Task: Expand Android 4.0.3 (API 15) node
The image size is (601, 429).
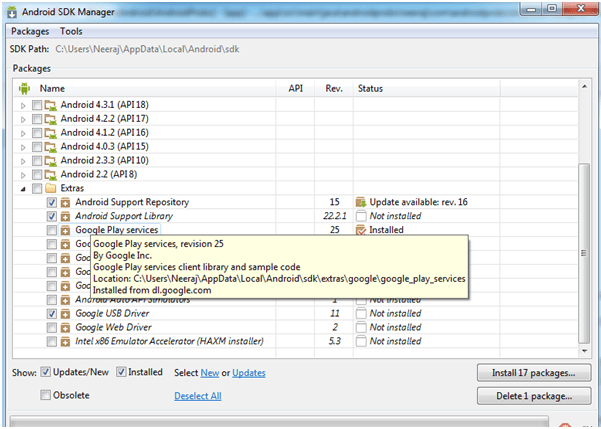Action: click(23, 147)
